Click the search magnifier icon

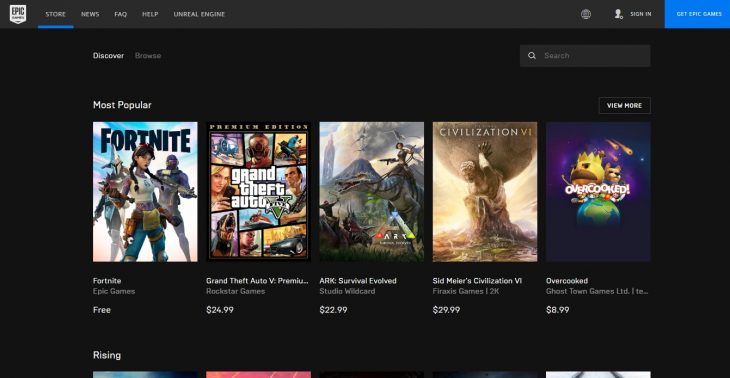(x=532, y=56)
